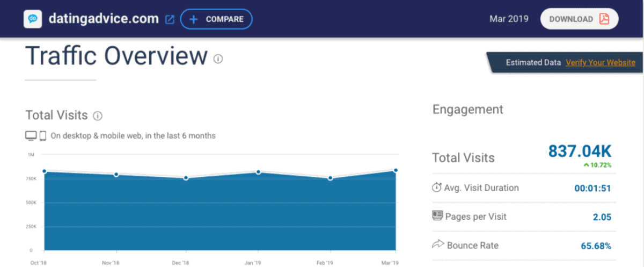Select the Dec '18 data point on chart
Screen dimensions: 644x267
coord(186,178)
